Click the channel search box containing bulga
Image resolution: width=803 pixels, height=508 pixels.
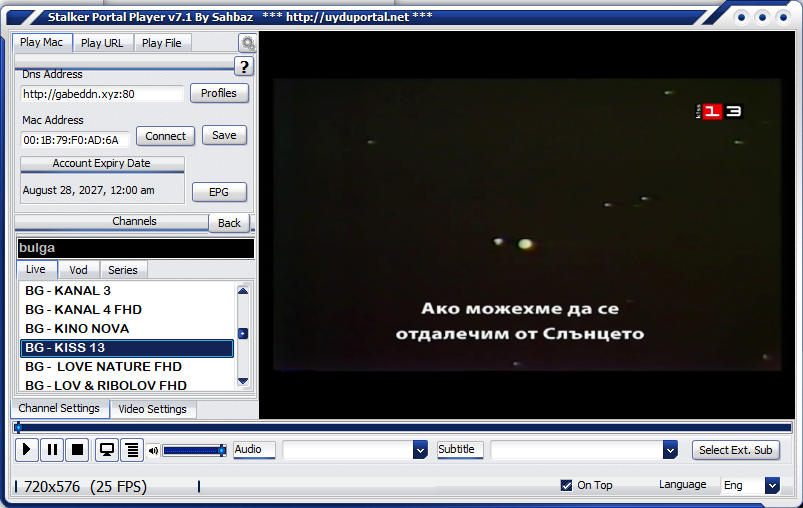click(x=136, y=248)
